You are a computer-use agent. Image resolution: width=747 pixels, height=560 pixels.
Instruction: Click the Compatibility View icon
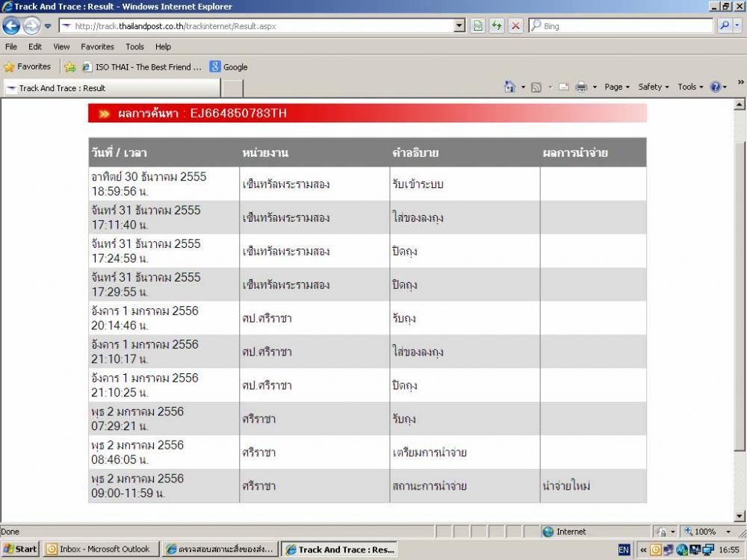(x=478, y=25)
